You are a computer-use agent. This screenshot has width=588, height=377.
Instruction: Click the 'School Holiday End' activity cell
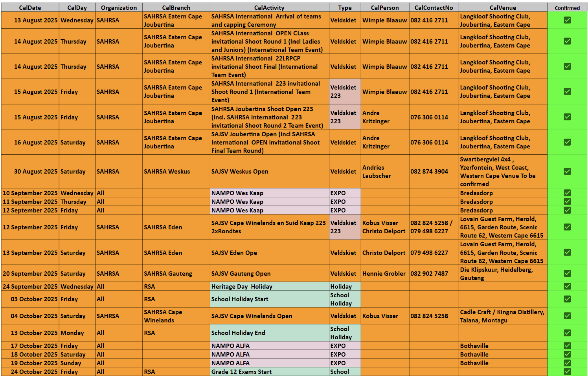pyautogui.click(x=269, y=333)
